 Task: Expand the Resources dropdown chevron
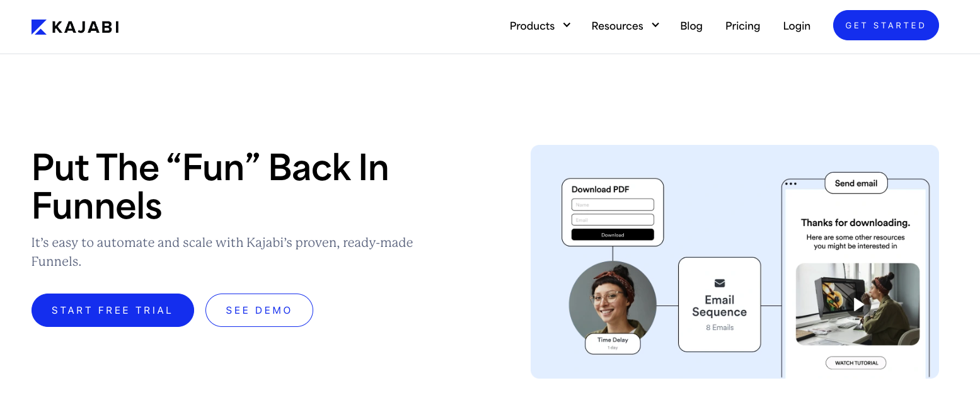click(x=655, y=25)
